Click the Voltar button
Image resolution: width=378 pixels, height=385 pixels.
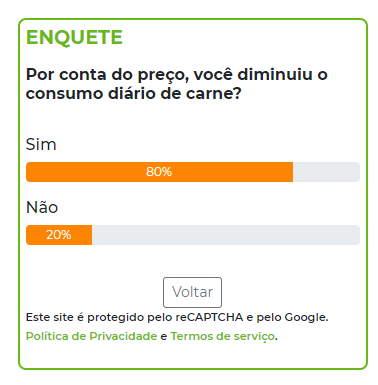pyautogui.click(x=192, y=292)
